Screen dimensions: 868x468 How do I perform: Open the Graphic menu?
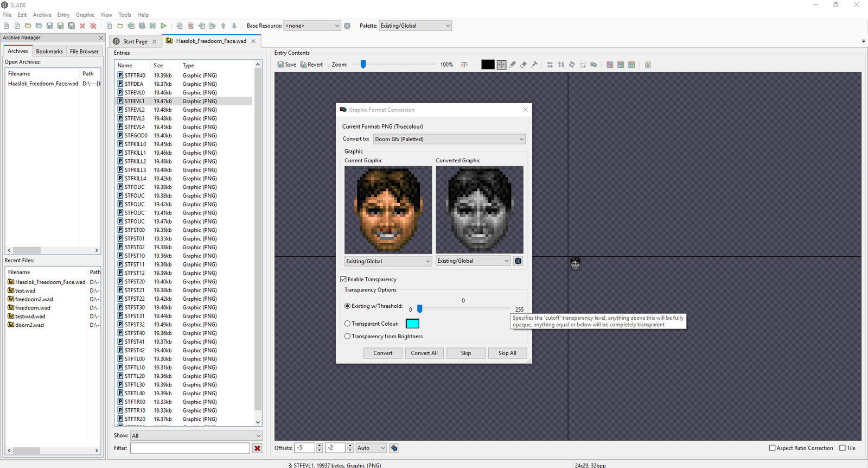pos(85,15)
